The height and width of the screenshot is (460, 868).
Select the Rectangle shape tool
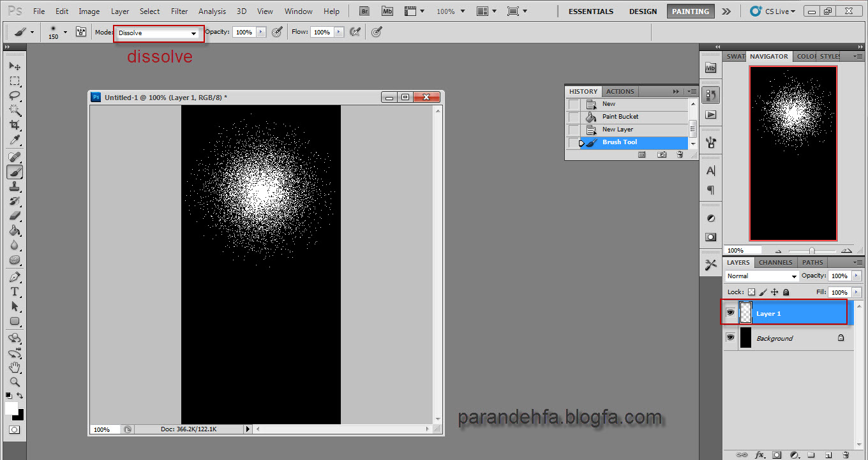click(x=15, y=321)
